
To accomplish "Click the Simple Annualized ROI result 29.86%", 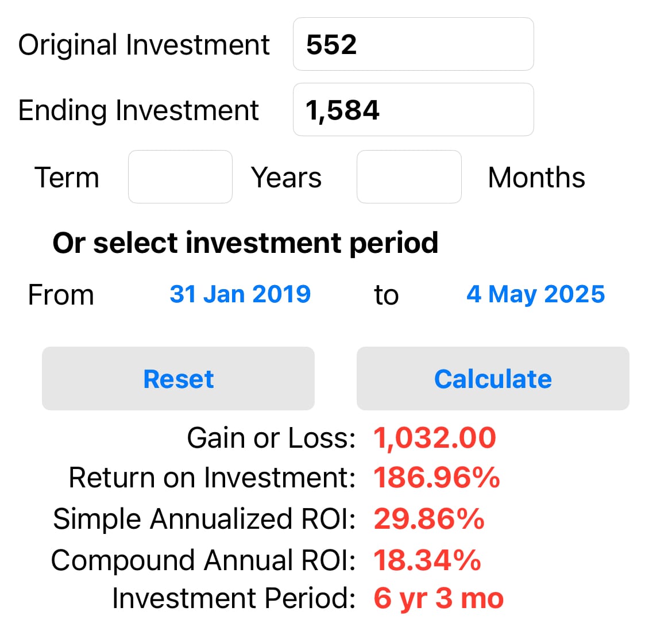I will coord(429,518).
